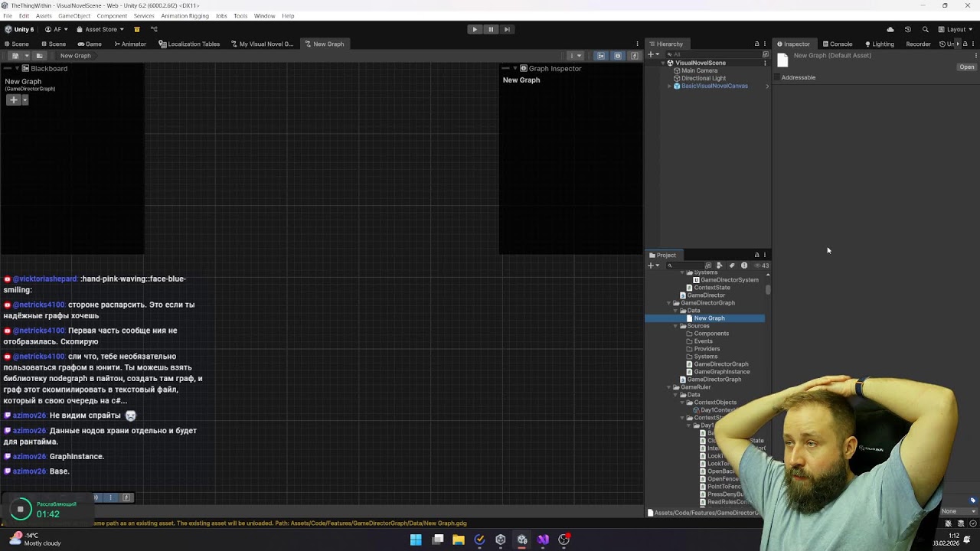Start Play mode with the play button

pyautogui.click(x=475, y=29)
